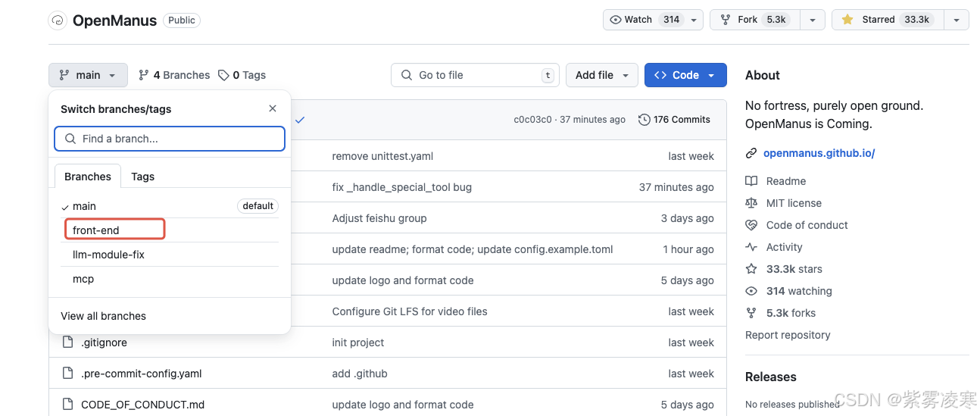Image resolution: width=980 pixels, height=416 pixels.
Task: Click the commits clock history icon
Action: 644,120
